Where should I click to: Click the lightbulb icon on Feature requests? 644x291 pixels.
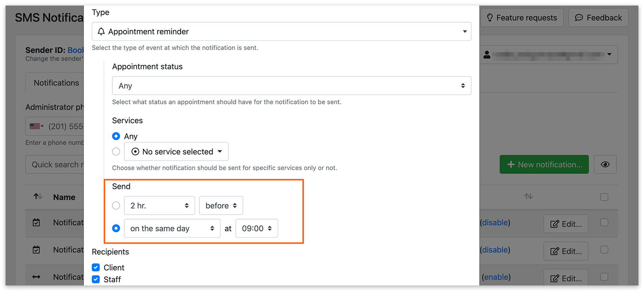tap(491, 17)
